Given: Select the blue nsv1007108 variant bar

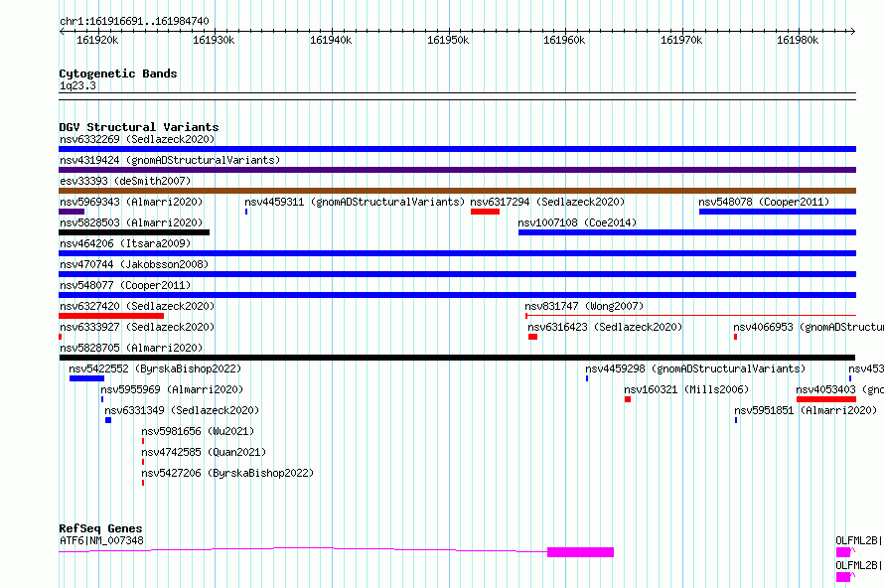Looking at the screenshot, I should [x=687, y=232].
